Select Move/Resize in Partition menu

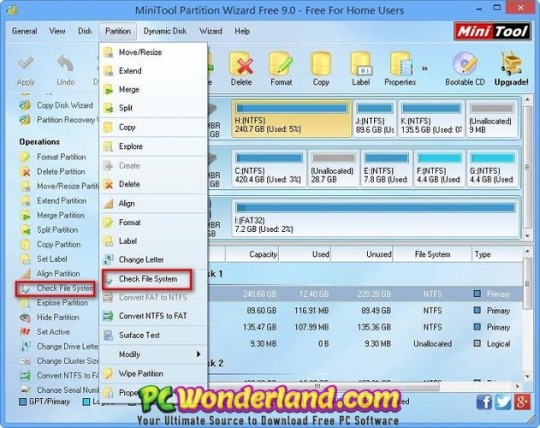click(153, 52)
